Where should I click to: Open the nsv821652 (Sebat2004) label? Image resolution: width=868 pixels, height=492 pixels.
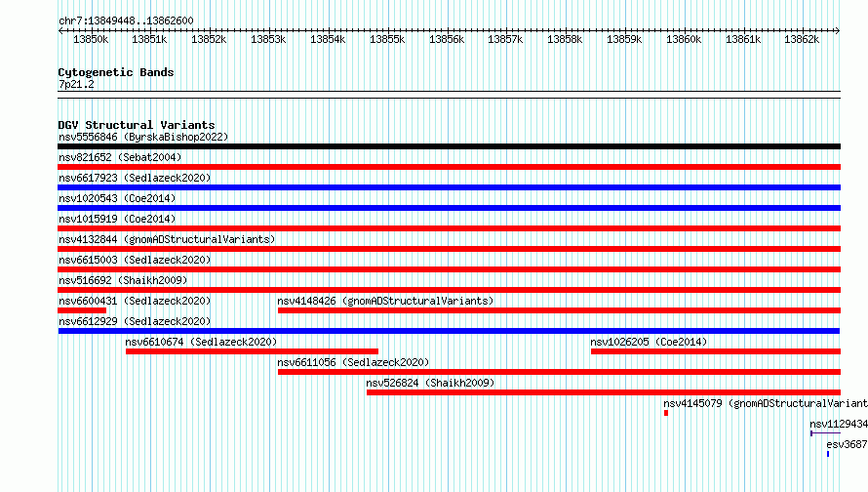(x=120, y=157)
